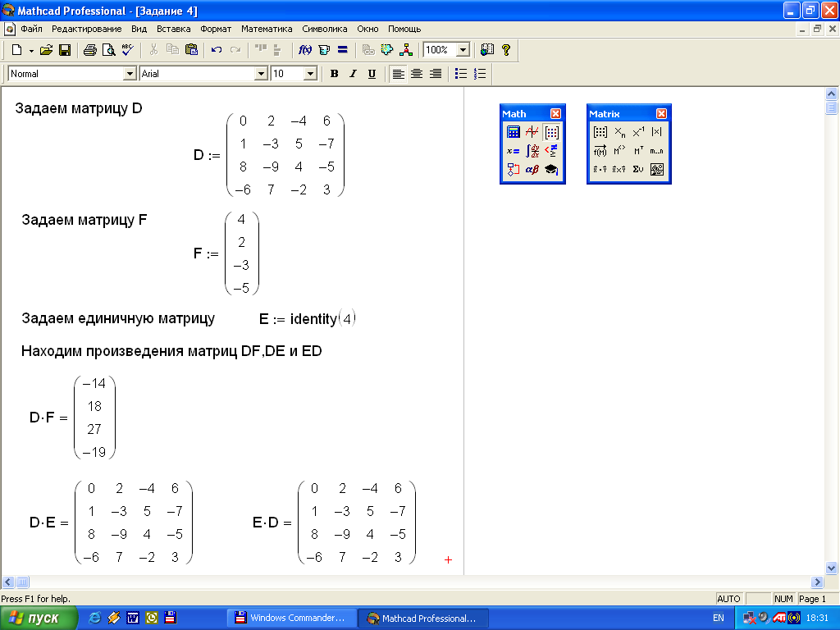Click the Calculate equals-sign icon
This screenshot has width=840, height=630.
(x=342, y=50)
